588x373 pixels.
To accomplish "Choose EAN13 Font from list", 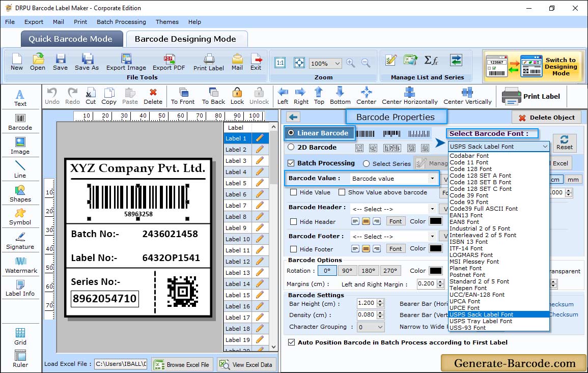I will pos(466,215).
